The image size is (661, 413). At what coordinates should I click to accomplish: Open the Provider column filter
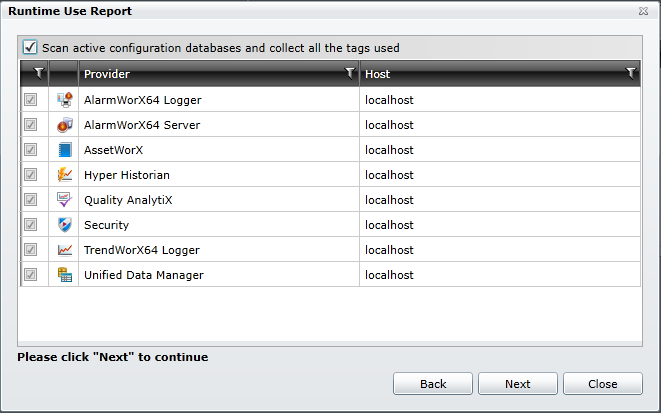[x=349, y=73]
